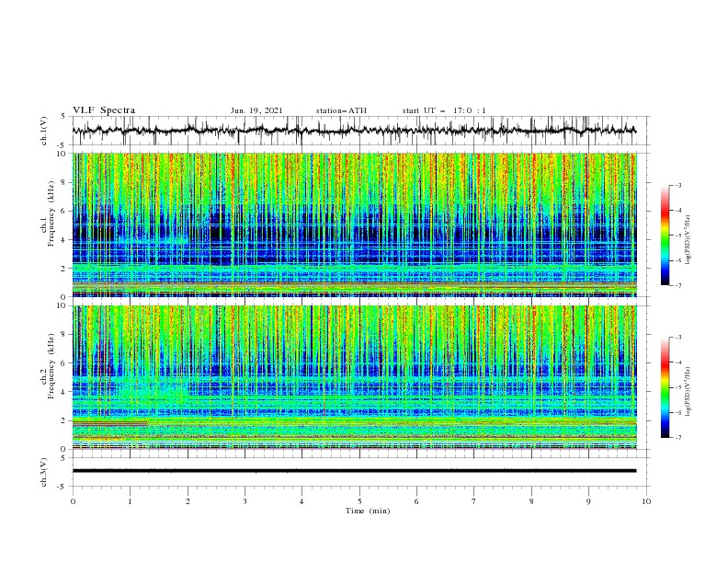
Task: Click the date 'Jun. 19, 2021'
Action: [x=256, y=110]
